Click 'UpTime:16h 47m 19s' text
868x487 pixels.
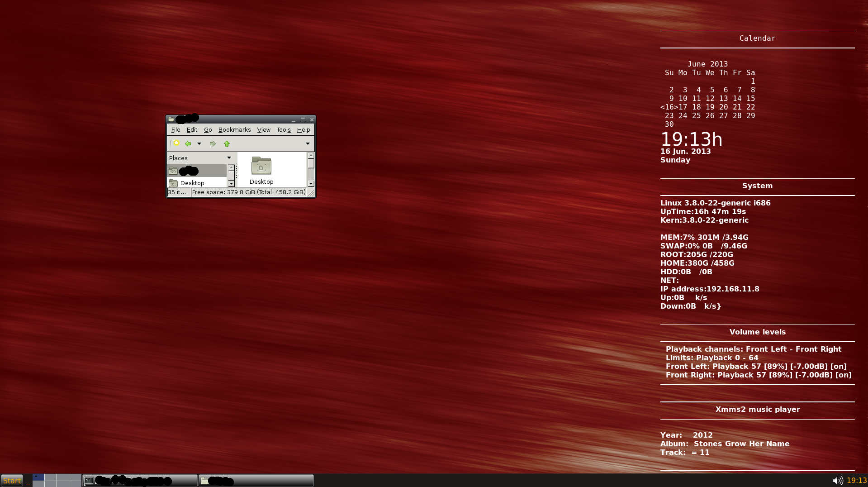[x=703, y=212]
